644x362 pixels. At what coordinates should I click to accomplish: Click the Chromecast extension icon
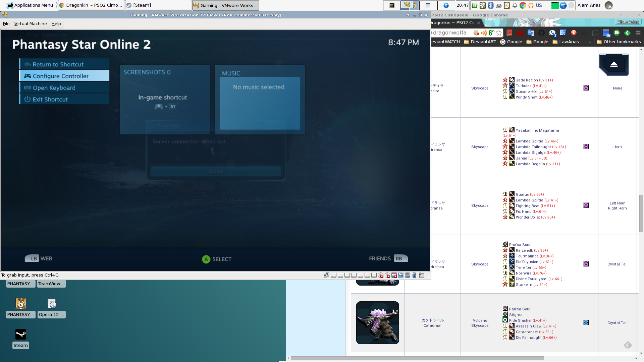point(595,33)
